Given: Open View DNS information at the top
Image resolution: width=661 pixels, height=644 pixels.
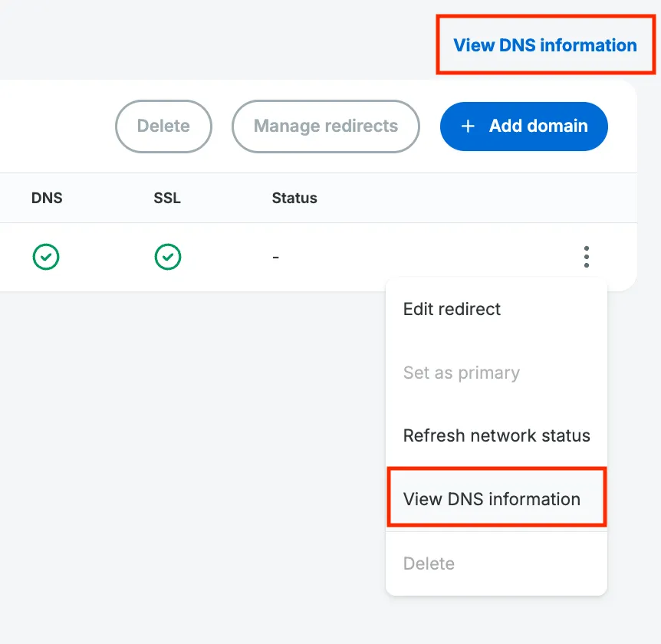Looking at the screenshot, I should [545, 44].
